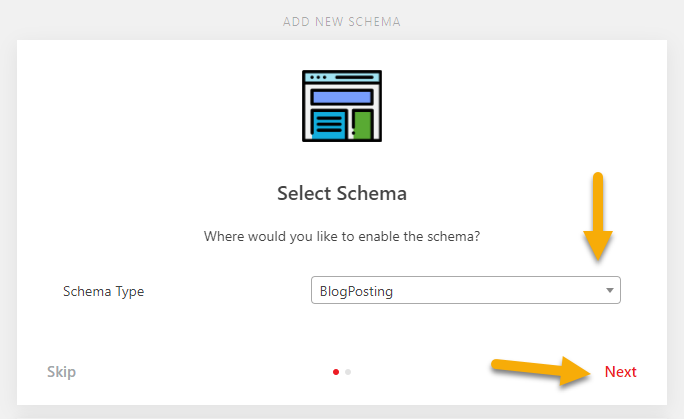Click the Select Schema heading
684x419 pixels.
click(342, 193)
